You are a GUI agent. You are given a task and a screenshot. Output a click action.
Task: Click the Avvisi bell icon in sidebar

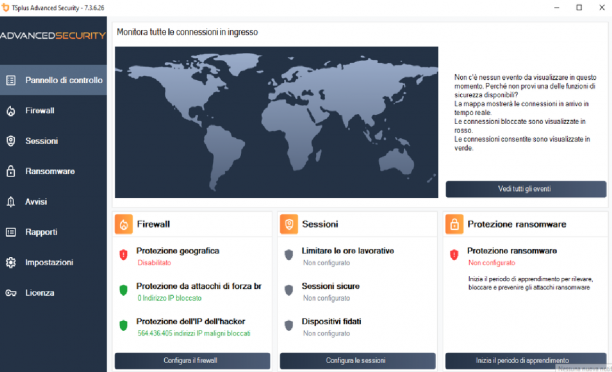pyautogui.click(x=11, y=202)
